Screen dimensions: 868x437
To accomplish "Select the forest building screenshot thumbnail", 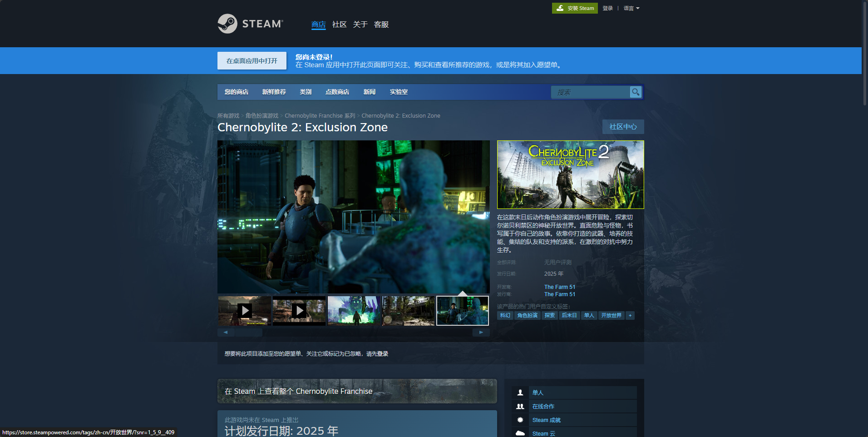I will (408, 311).
